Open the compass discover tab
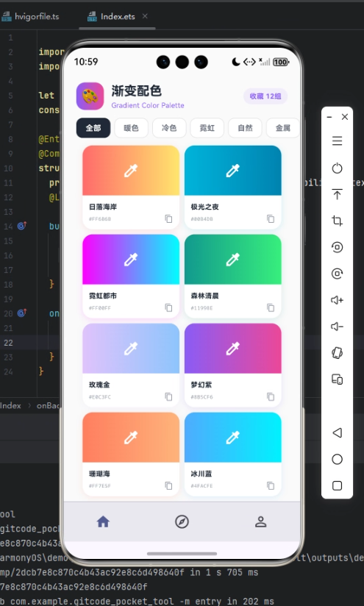The height and width of the screenshot is (606, 364). tap(182, 521)
